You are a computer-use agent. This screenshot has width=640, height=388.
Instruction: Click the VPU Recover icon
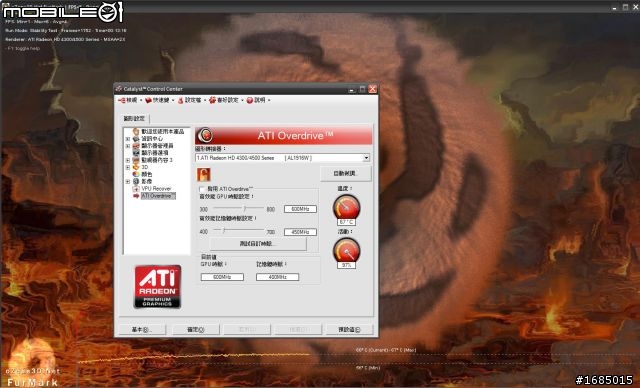(136, 188)
